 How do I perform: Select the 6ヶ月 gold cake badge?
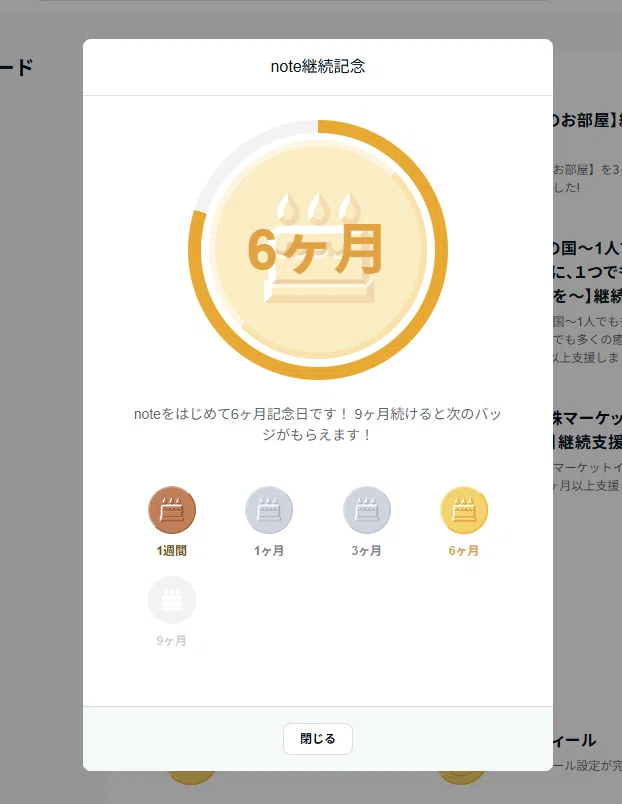464,510
